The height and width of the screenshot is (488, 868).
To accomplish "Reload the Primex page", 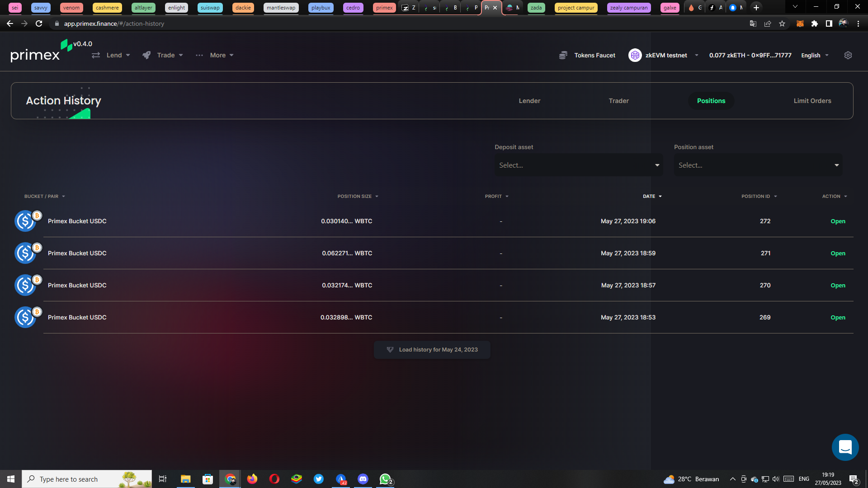I will (39, 23).
